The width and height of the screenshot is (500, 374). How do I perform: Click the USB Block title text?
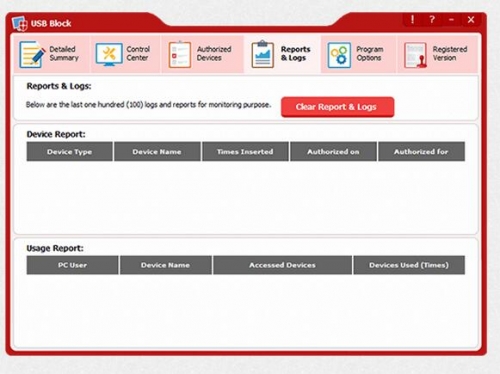pos(51,23)
